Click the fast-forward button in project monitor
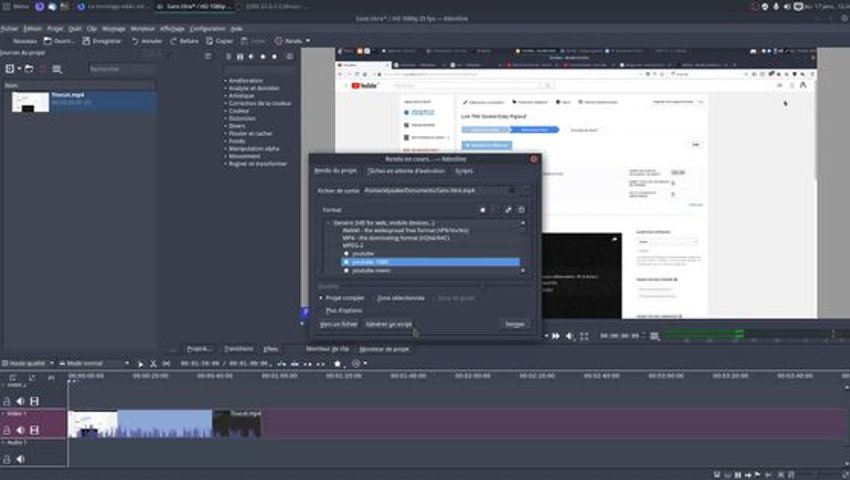This screenshot has width=850, height=480. tap(556, 336)
